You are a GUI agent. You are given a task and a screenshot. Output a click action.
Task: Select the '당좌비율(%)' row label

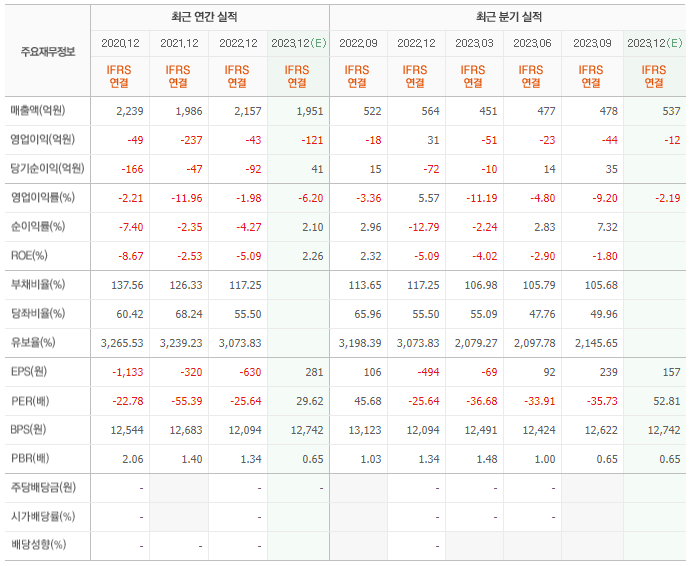coord(38,314)
